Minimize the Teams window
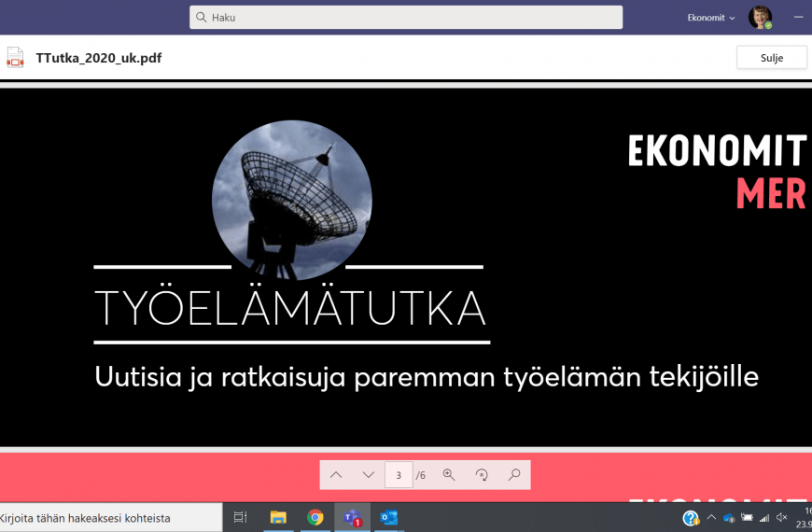812x532 pixels. [798, 17]
